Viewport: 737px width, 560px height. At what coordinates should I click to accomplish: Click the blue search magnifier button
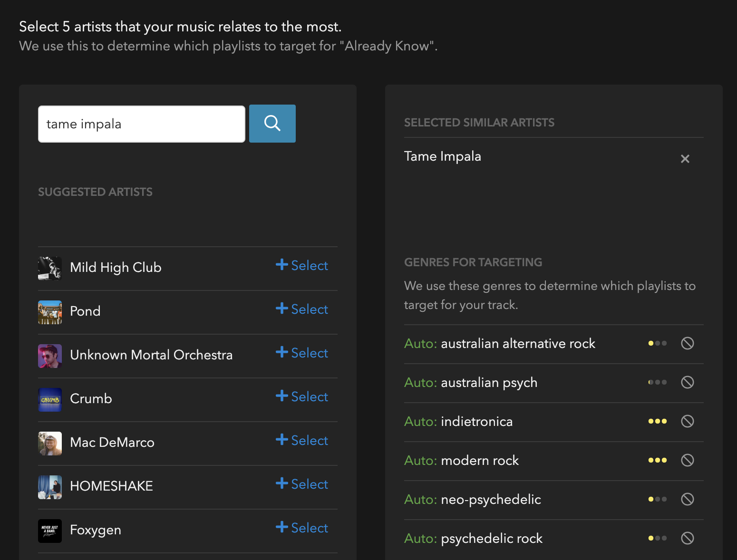tap(272, 124)
